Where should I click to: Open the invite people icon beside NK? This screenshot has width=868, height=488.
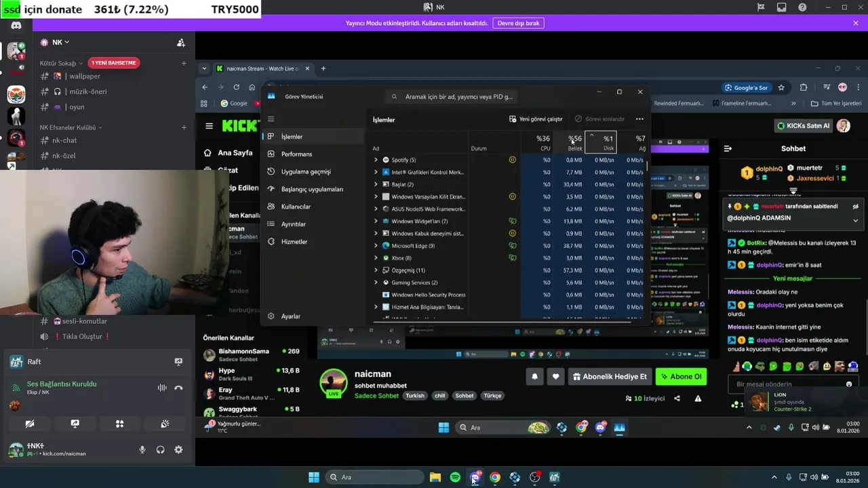pyautogui.click(x=181, y=43)
